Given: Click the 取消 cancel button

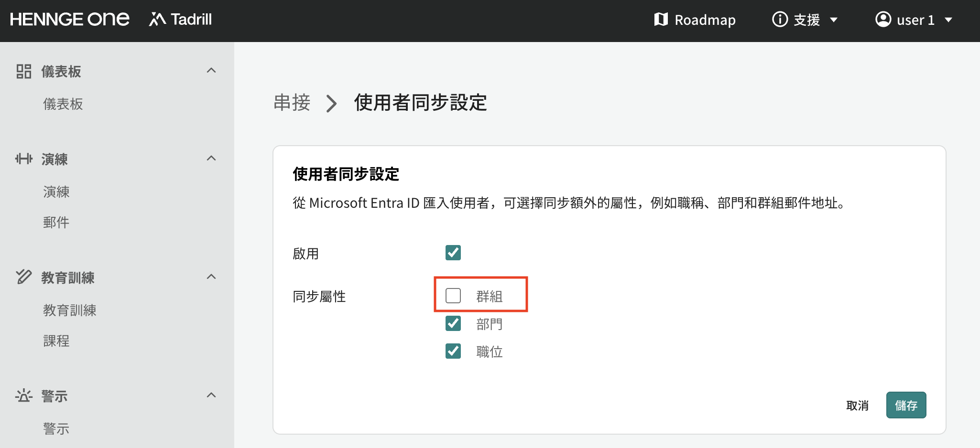Looking at the screenshot, I should tap(858, 405).
